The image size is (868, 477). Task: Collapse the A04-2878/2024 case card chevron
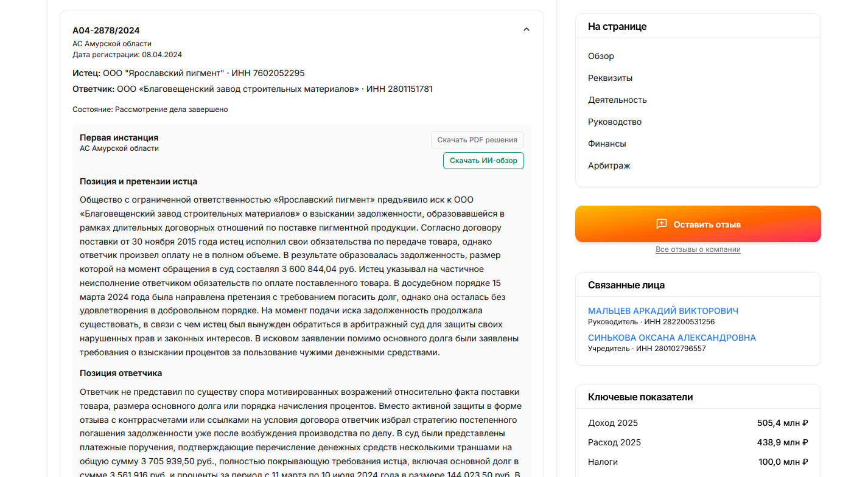coord(527,29)
